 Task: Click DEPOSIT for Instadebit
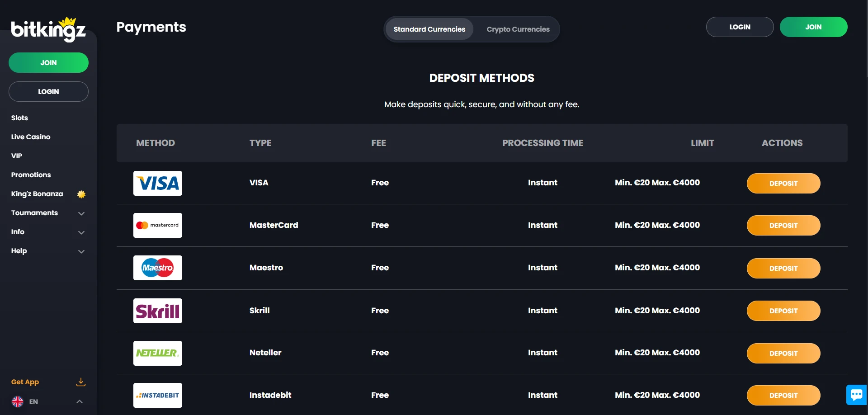pyautogui.click(x=783, y=395)
